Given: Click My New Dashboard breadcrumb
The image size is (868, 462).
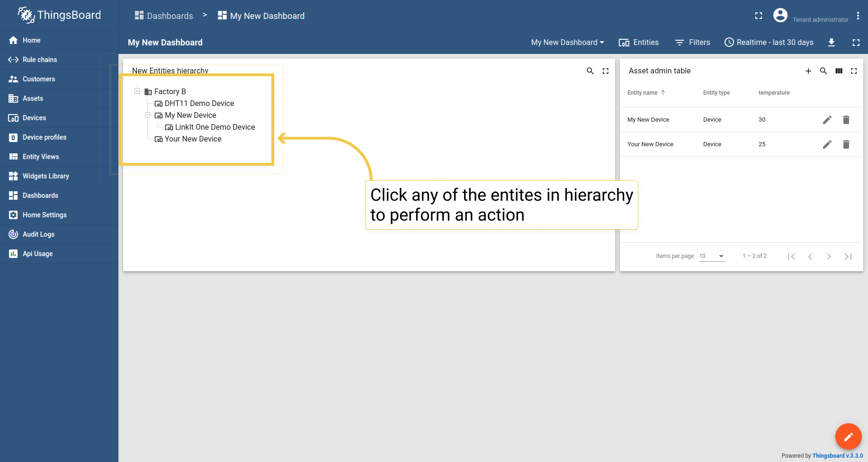Looking at the screenshot, I should click(261, 16).
